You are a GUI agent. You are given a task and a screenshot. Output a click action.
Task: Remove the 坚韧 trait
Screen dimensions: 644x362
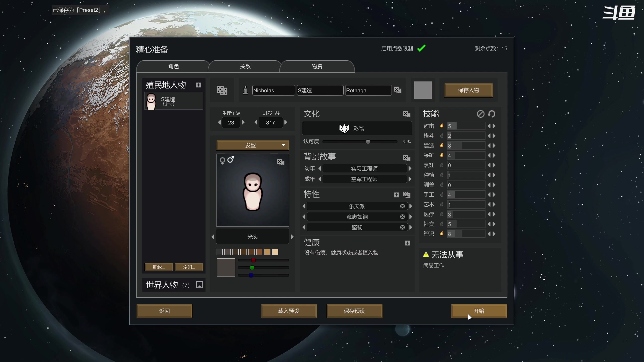click(x=403, y=227)
